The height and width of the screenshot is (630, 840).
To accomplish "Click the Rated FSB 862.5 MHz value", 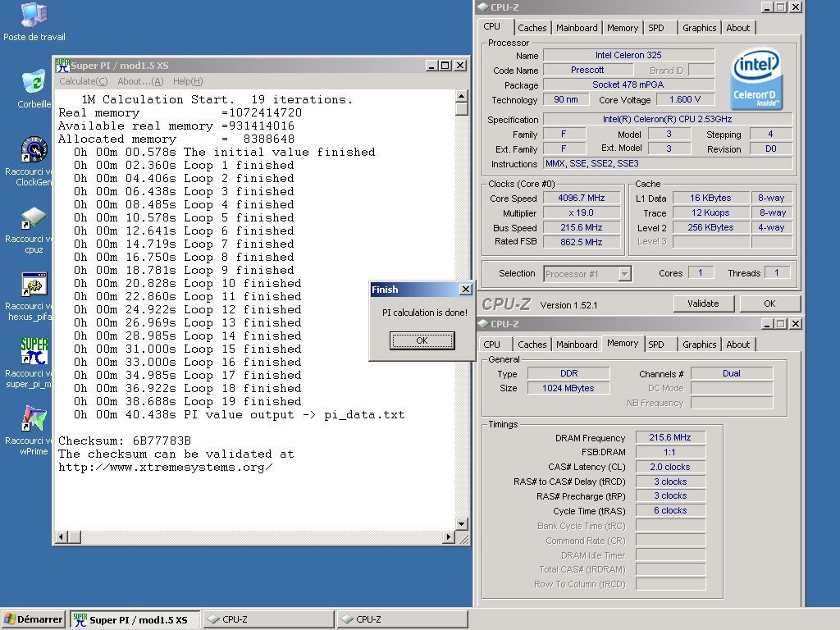I will pyautogui.click(x=582, y=242).
